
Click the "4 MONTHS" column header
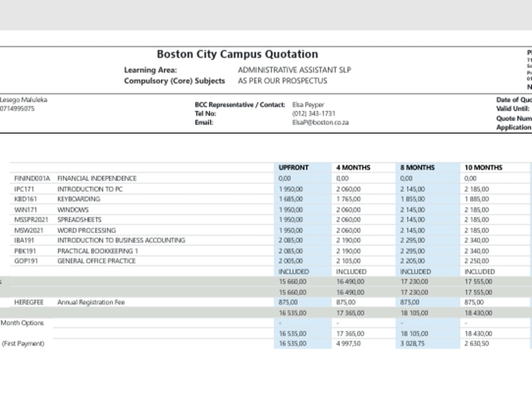click(x=353, y=168)
